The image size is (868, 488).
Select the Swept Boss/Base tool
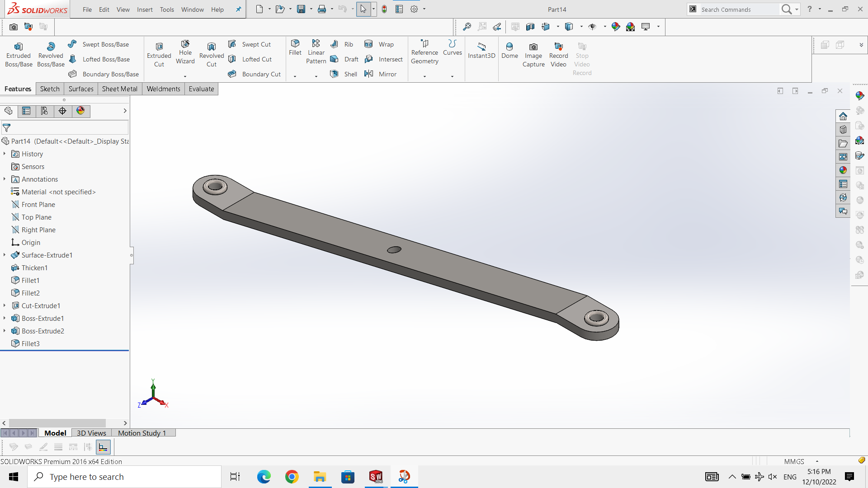point(99,44)
